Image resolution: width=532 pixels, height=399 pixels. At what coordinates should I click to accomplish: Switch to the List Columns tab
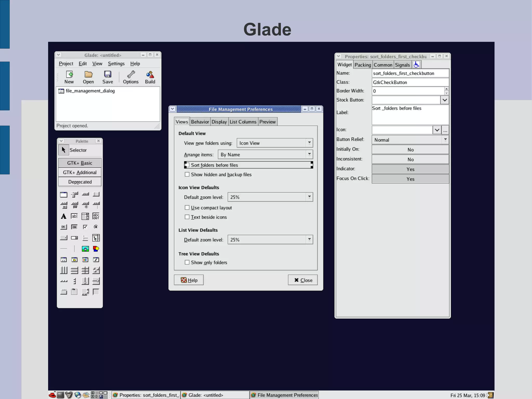click(243, 122)
